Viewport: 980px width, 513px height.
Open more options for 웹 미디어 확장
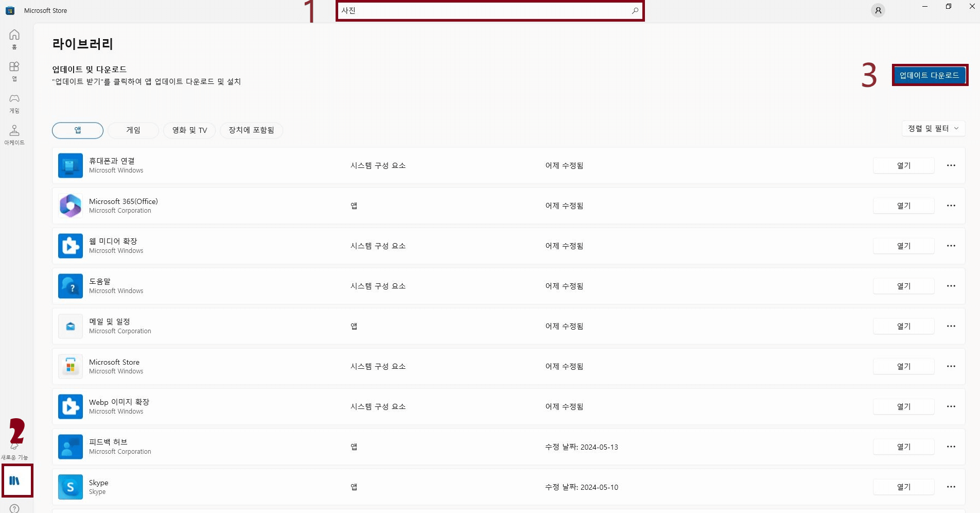951,246
